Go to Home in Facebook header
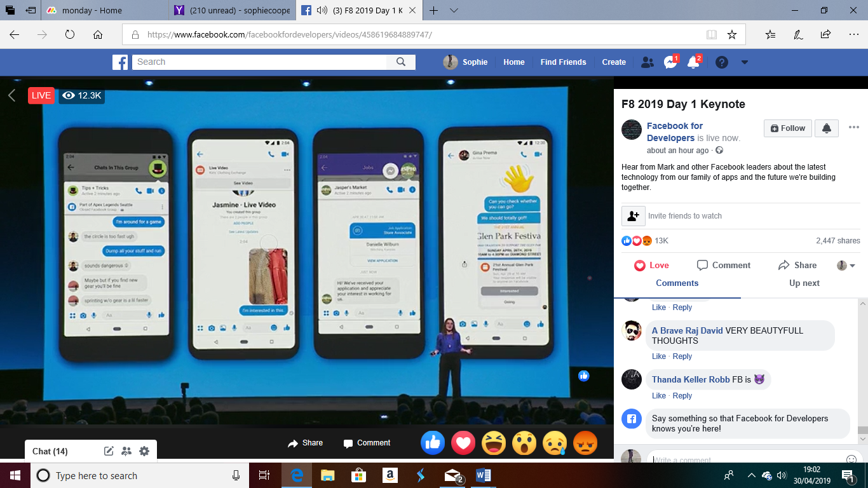Viewport: 868px width, 488px height. coord(514,62)
